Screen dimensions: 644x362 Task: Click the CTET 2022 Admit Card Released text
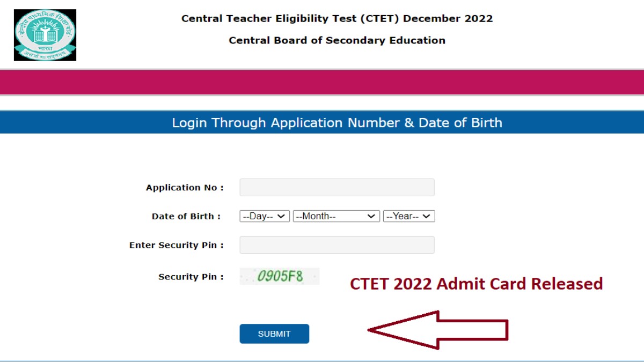[477, 284]
